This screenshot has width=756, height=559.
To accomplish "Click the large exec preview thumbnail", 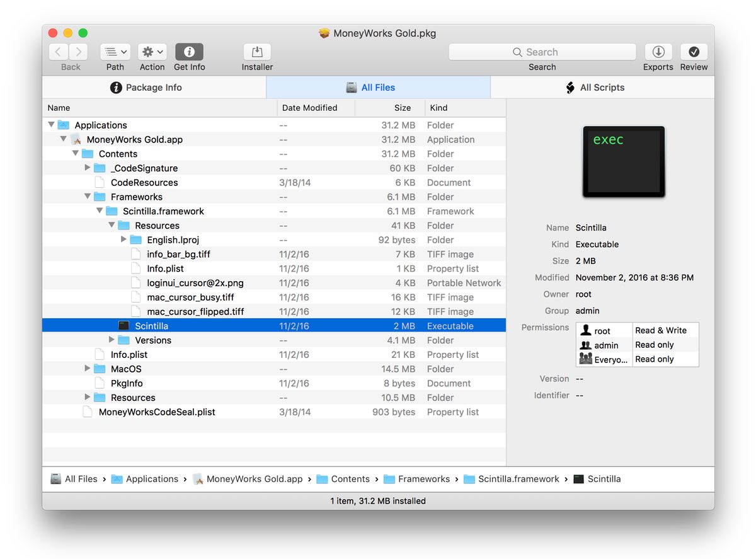I will pos(624,162).
